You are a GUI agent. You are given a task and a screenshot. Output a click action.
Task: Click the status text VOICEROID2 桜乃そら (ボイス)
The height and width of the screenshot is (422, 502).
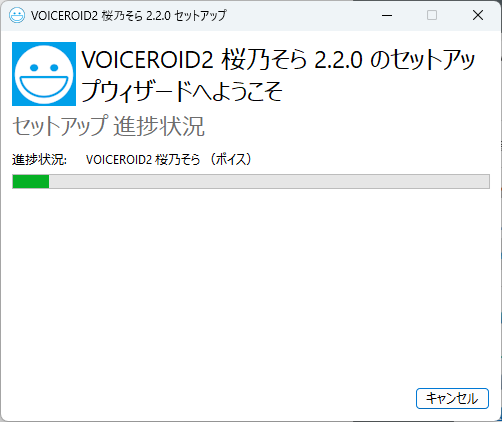click(x=168, y=160)
